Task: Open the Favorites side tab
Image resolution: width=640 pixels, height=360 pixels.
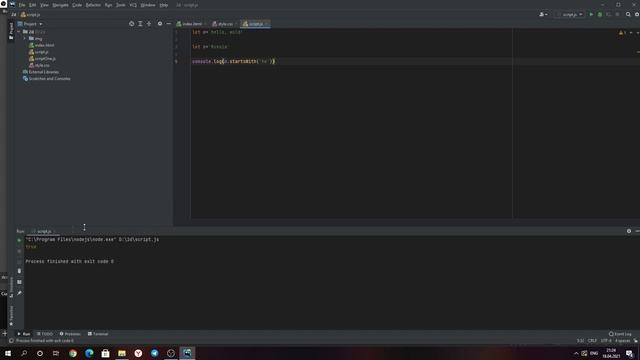Action: pos(11,316)
